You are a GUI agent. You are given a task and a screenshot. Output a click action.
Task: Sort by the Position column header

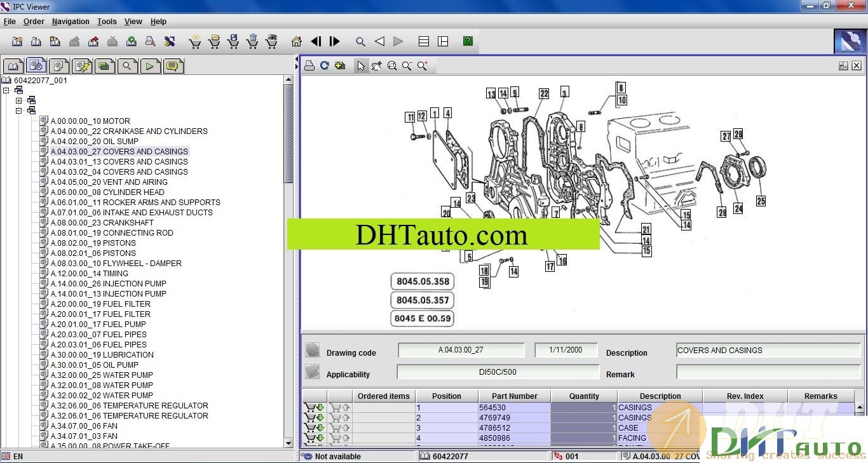[447, 396]
